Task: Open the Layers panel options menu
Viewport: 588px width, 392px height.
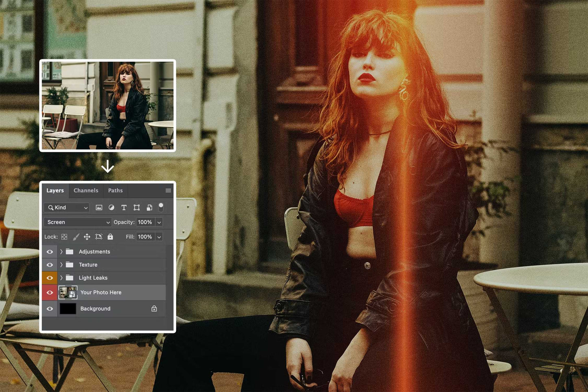Action: 168,191
